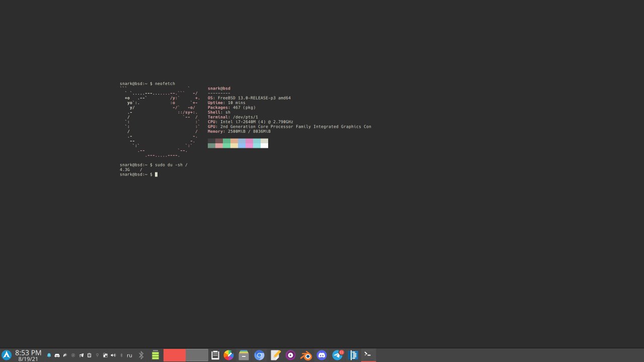Viewport: 644px width, 362px height.
Task: Click the 'CPU: Intel i7-2640M' line
Action: [x=251, y=122]
